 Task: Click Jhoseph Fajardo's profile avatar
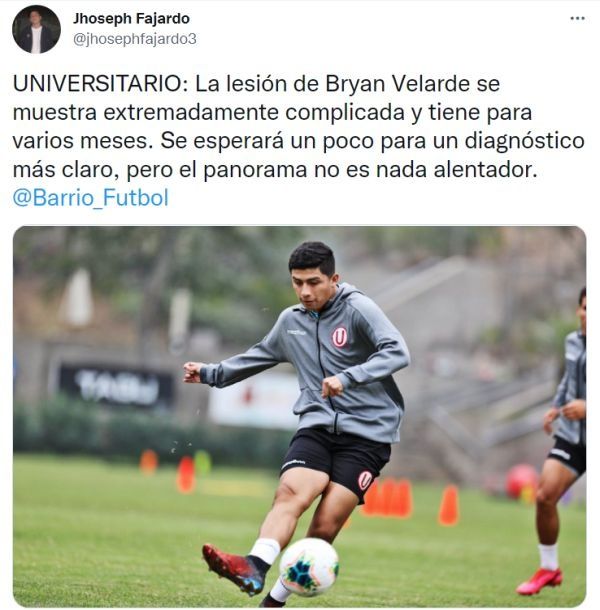36,29
